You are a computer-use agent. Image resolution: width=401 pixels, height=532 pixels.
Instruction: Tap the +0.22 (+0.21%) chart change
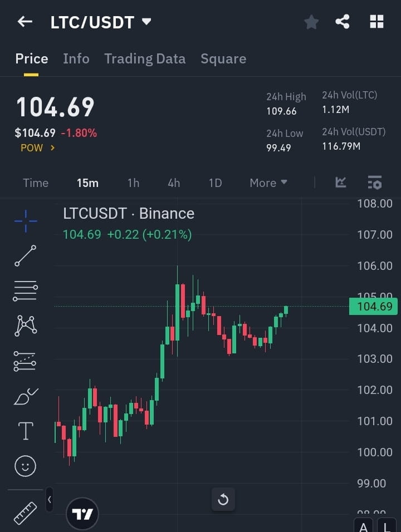pos(149,234)
